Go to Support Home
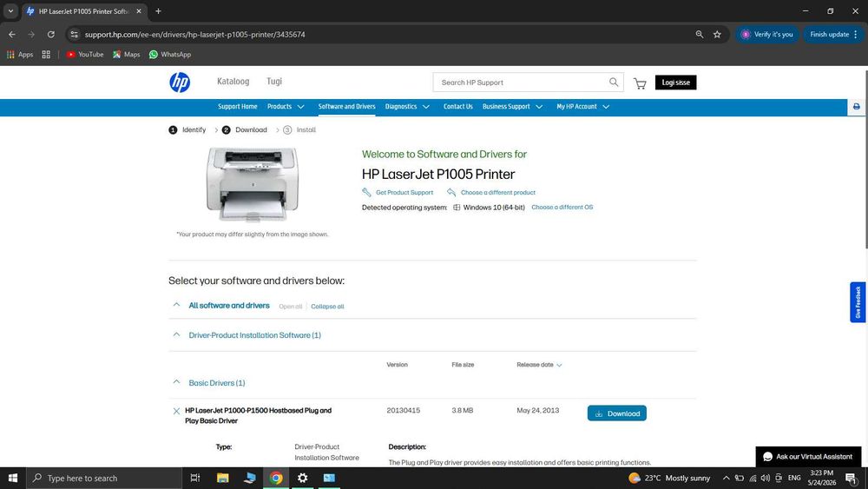Screen dimensions: 868x489 tap(238, 106)
